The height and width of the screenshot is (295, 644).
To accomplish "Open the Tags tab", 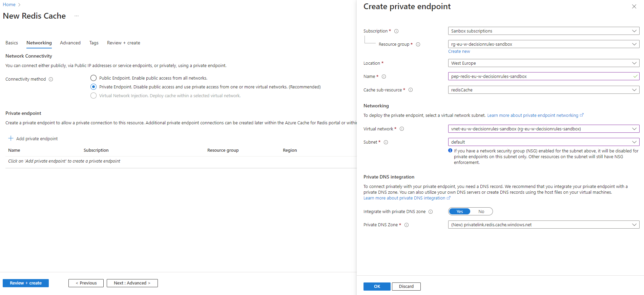I will [94, 43].
